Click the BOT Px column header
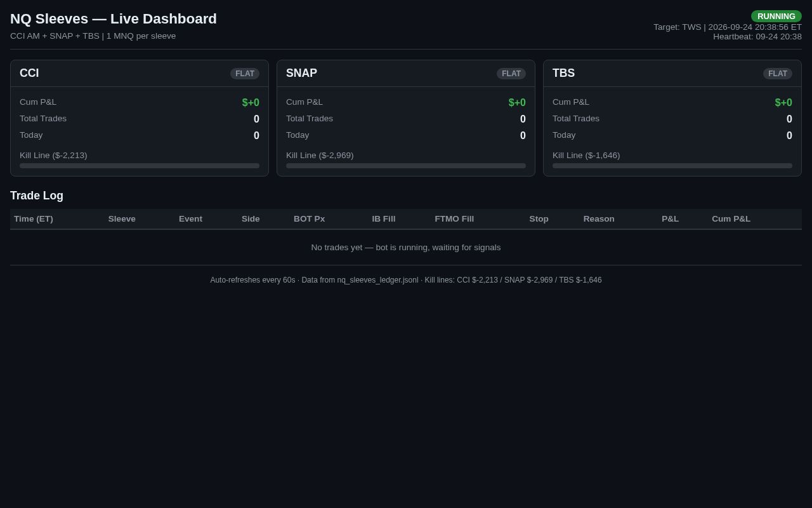This screenshot has height=508, width=812. [309, 219]
